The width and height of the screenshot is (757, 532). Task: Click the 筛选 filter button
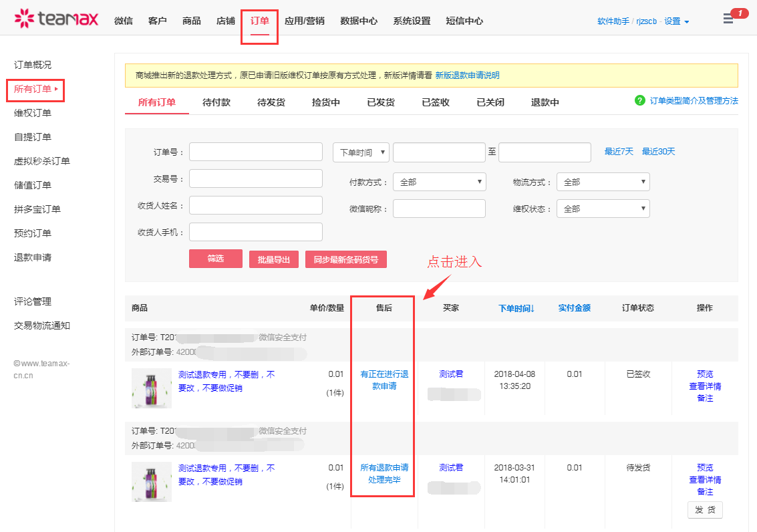[x=215, y=259]
